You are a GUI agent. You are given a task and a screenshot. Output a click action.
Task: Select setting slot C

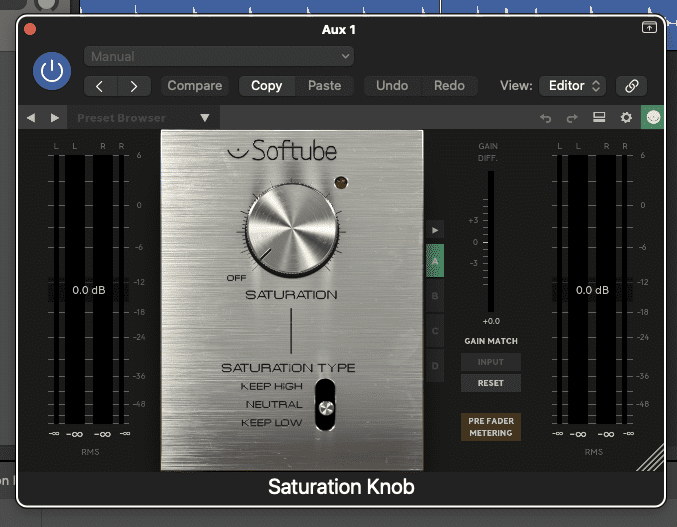pos(435,331)
